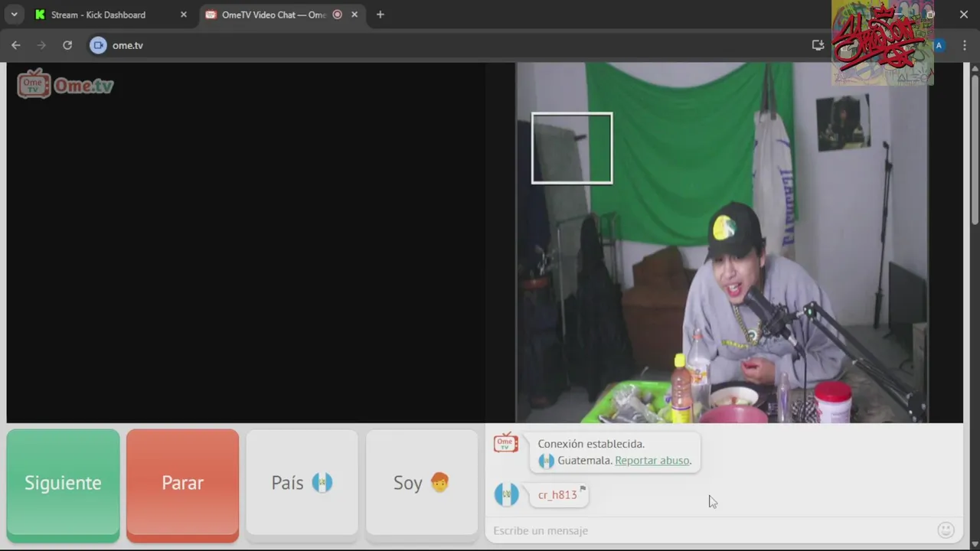The image size is (980, 551).
Task: Click the flag icon beside cr_h813
Action: [x=583, y=488]
